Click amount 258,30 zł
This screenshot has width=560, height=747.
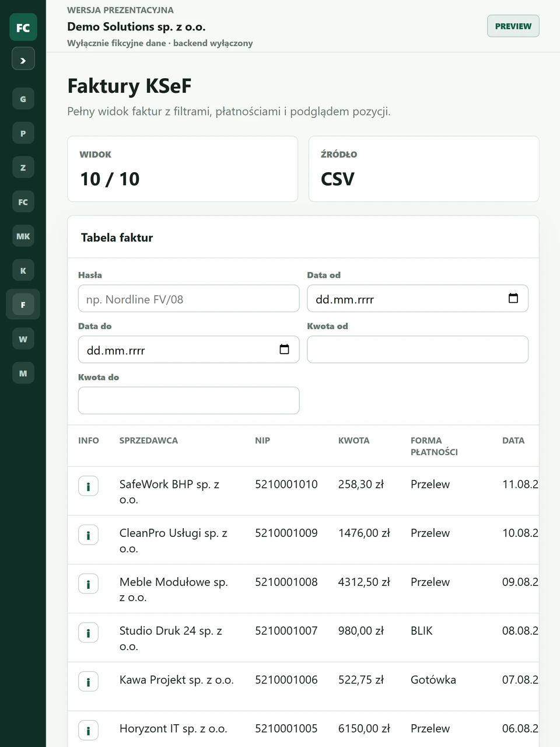361,484
